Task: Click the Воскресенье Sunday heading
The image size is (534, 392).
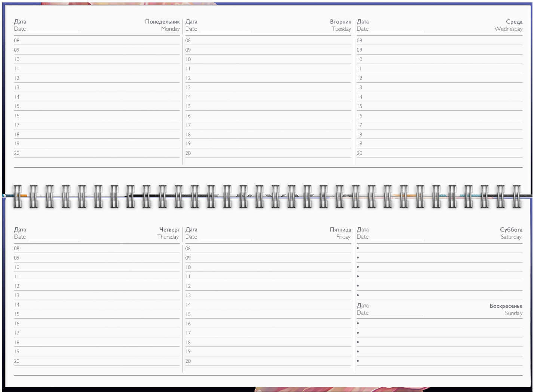Action: [506, 309]
